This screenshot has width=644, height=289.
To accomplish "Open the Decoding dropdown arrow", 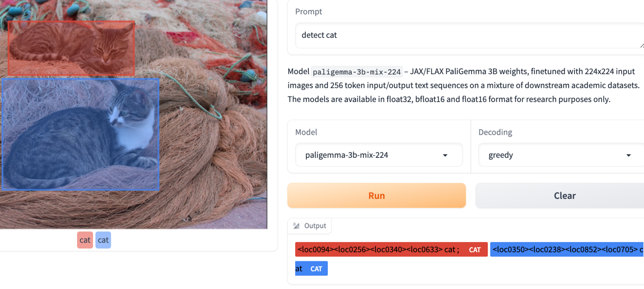I will (628, 155).
